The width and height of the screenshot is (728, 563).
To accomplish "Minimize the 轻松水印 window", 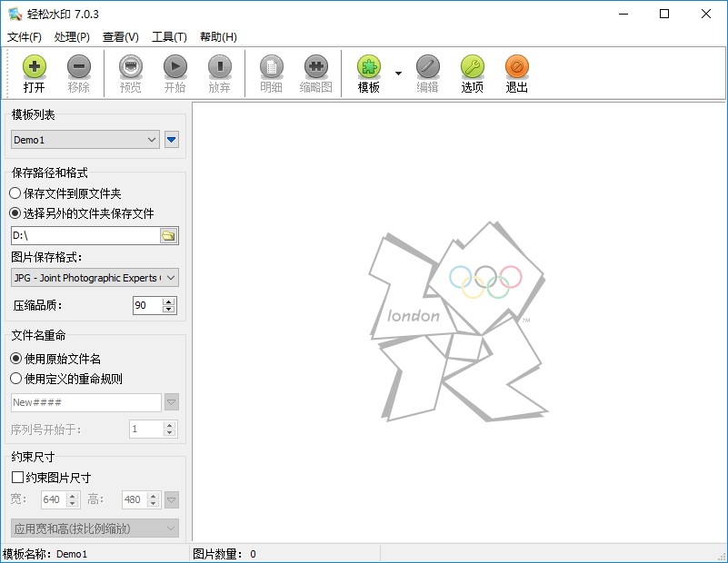I will pos(623,14).
